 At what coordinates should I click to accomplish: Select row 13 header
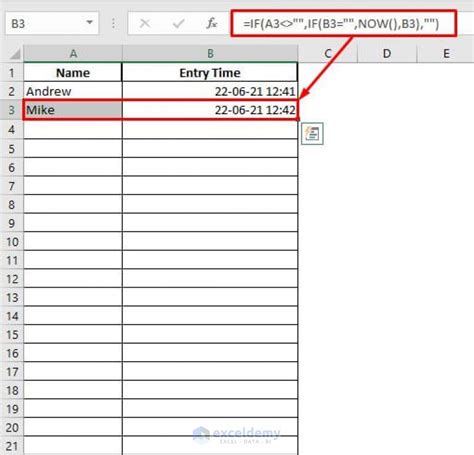(x=12, y=298)
